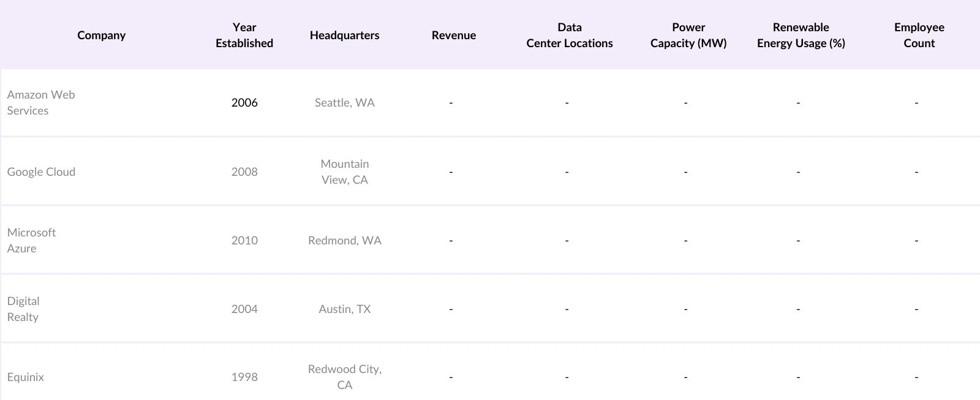Select the Renewable Energy Usage (%) header

pos(801,35)
